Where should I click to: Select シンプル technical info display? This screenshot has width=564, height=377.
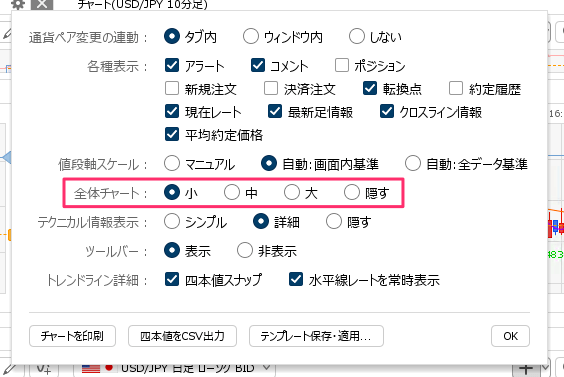[x=172, y=221]
